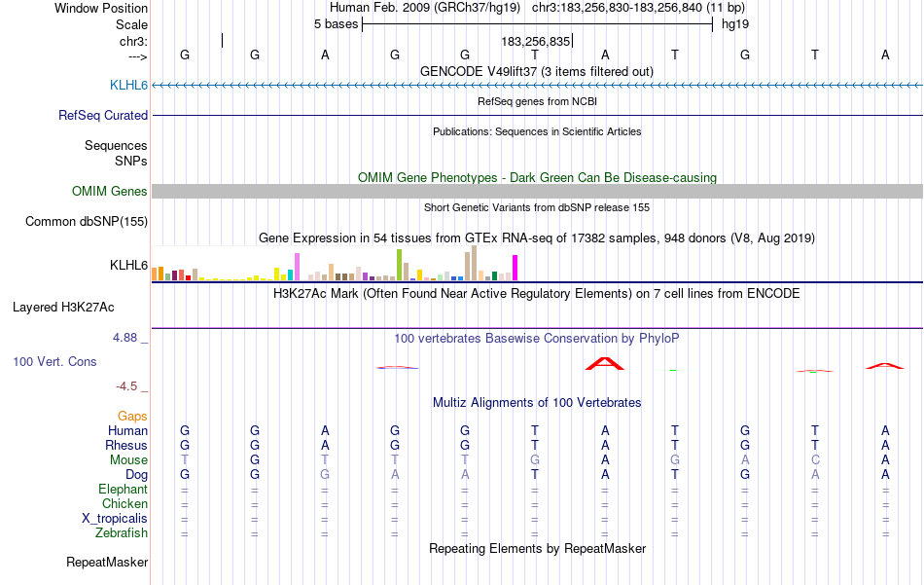Image resolution: width=924 pixels, height=585 pixels.
Task: Click the Sequences track label
Action: [x=116, y=145]
